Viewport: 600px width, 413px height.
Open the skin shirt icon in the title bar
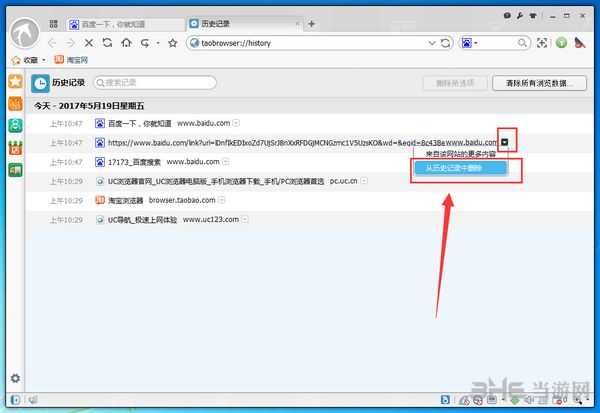coord(533,15)
